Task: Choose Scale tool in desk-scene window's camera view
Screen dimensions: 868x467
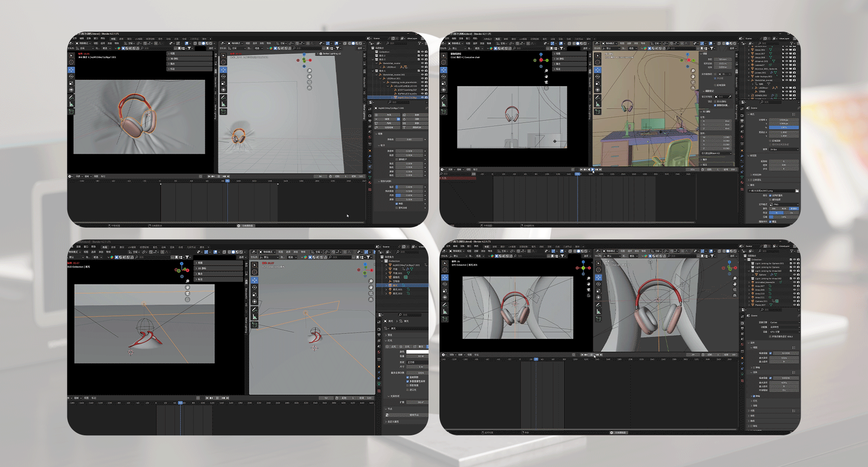Action: click(x=444, y=83)
